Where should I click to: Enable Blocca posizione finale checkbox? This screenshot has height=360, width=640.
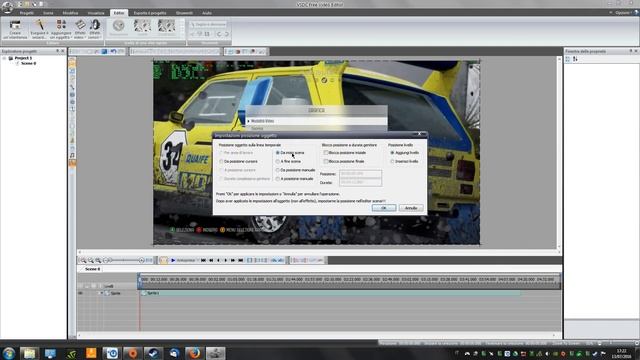click(326, 162)
